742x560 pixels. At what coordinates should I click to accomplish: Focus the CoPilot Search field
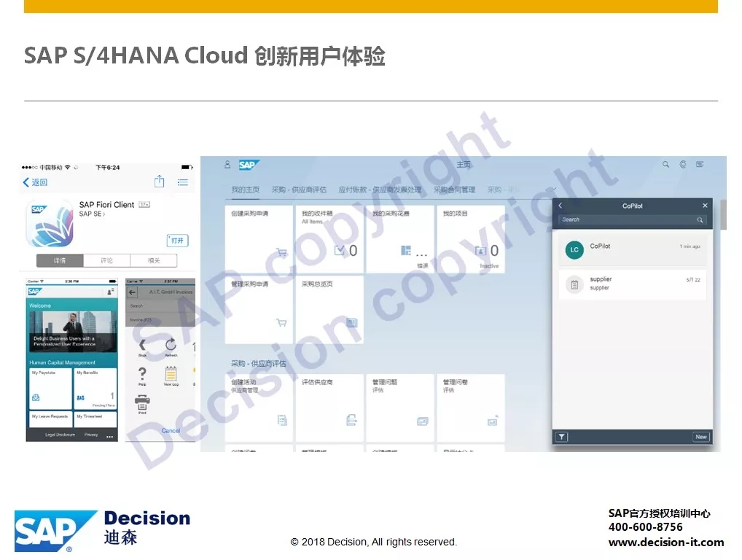tap(632, 219)
